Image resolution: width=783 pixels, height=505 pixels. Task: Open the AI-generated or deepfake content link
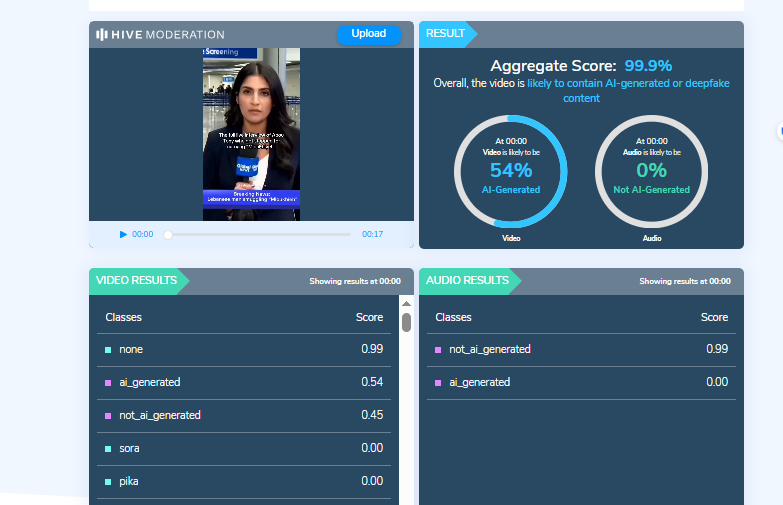(628, 91)
